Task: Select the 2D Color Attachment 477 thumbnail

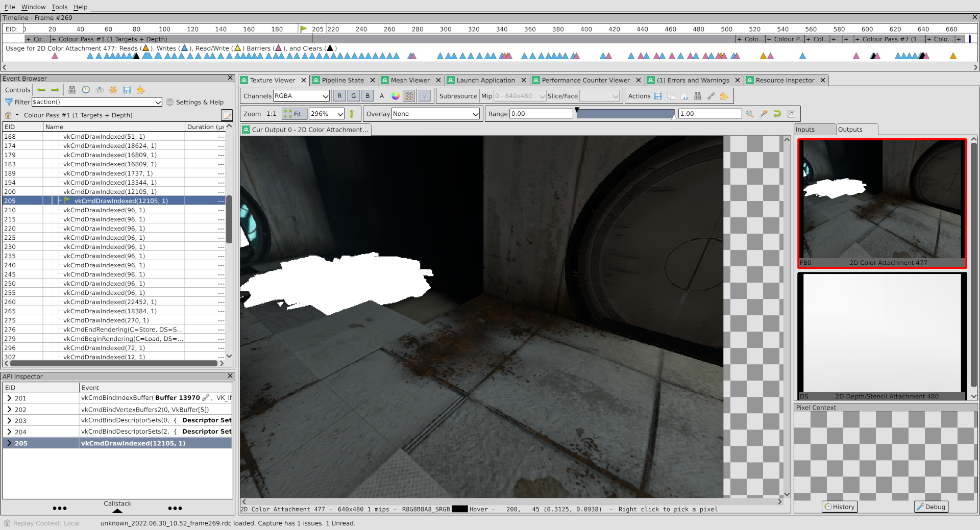Action: tap(882, 204)
